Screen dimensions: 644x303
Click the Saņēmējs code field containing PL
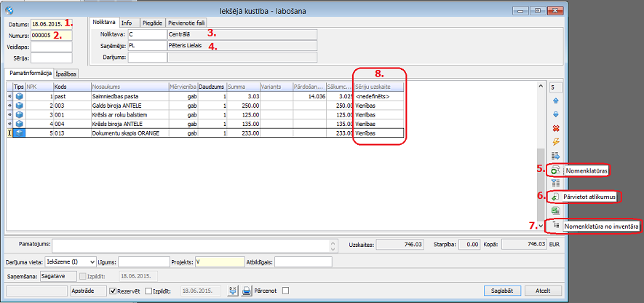coord(148,46)
